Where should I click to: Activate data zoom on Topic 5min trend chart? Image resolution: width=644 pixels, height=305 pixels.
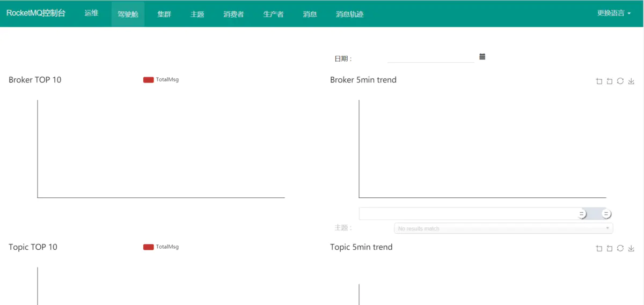click(x=599, y=249)
